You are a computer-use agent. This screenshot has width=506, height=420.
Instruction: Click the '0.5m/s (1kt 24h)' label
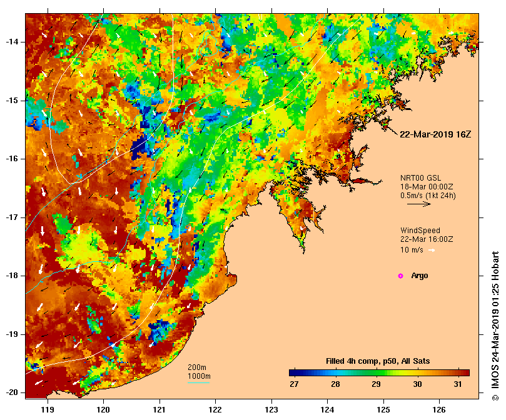[x=428, y=196]
